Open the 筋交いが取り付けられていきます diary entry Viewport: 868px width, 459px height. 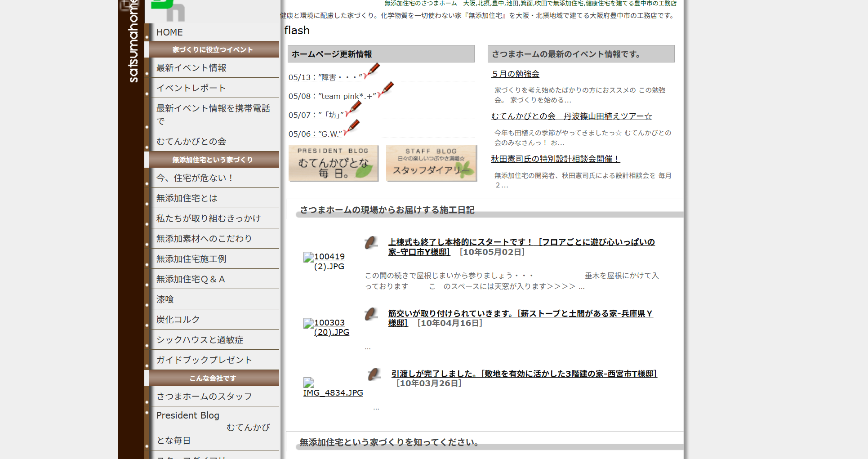coord(520,314)
